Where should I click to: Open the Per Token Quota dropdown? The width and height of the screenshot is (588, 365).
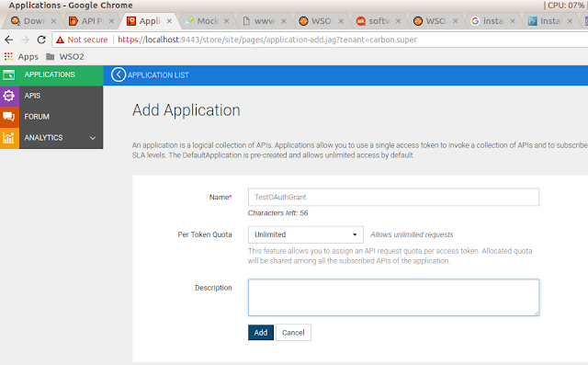(306, 234)
